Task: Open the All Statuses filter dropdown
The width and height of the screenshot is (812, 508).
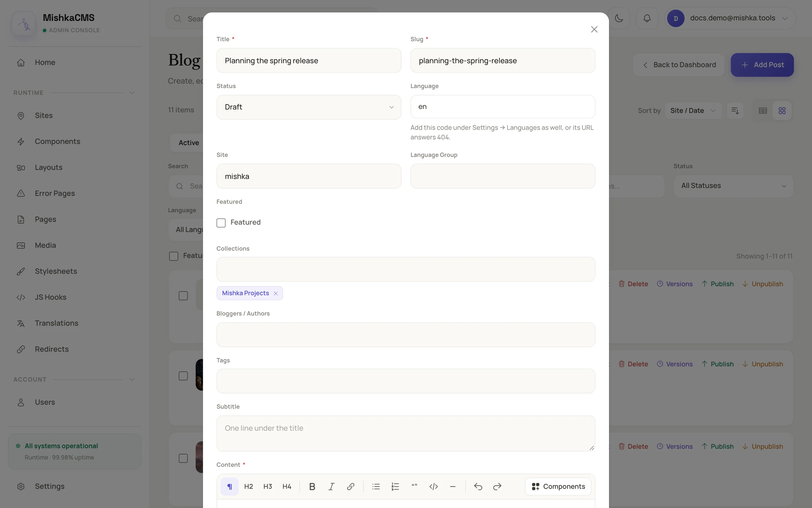Action: click(x=734, y=186)
